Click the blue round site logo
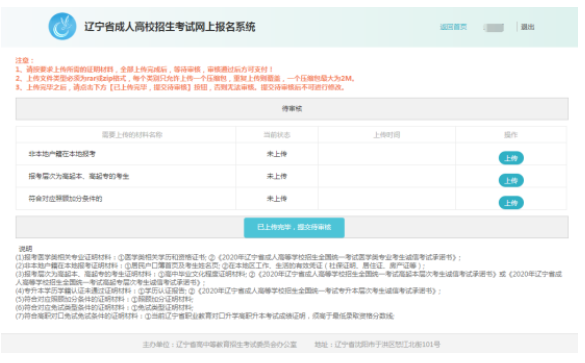The height and width of the screenshot is (363, 585). [62, 26]
